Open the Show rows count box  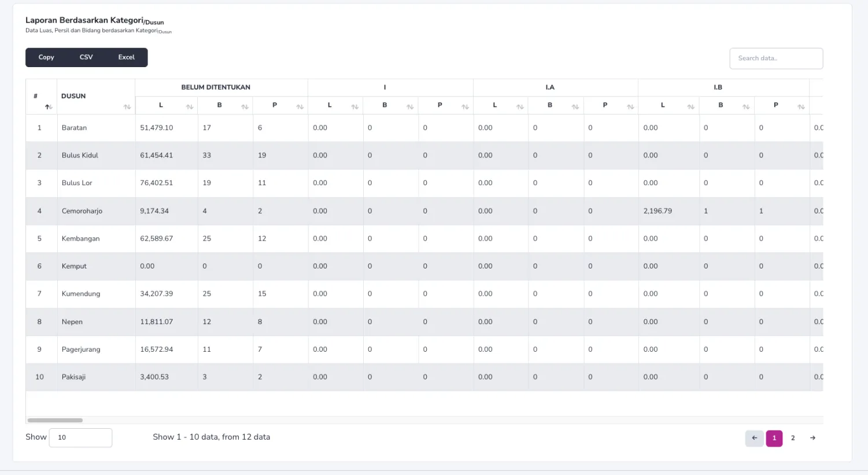pos(80,437)
